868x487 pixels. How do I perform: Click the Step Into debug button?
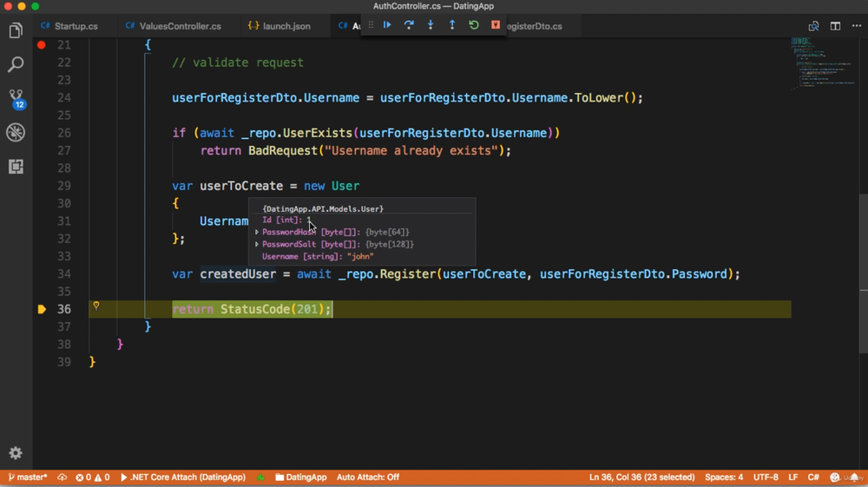[431, 25]
